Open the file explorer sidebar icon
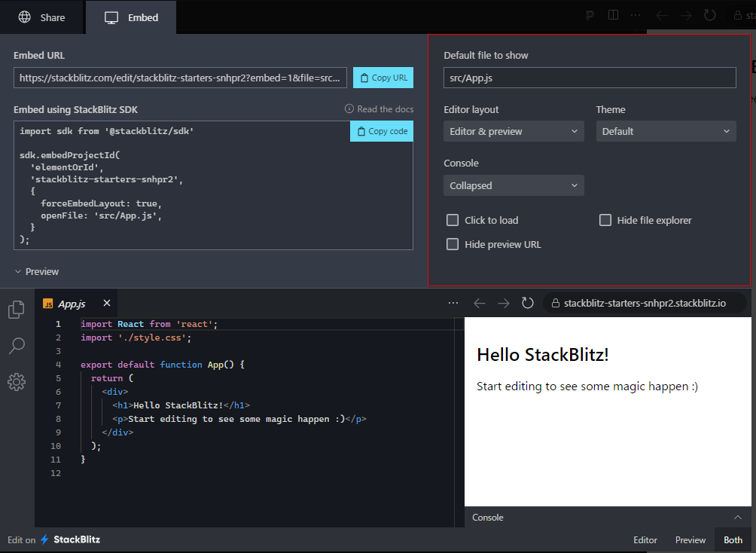 17,310
